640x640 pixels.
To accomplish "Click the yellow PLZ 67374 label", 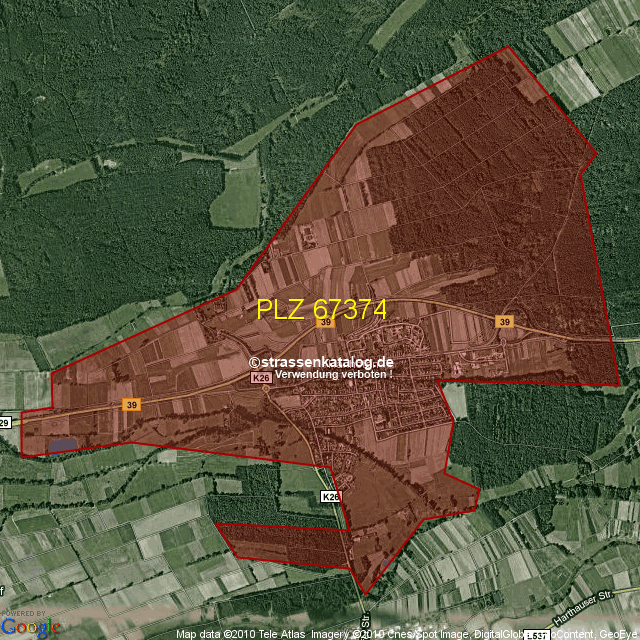I will click(321, 309).
